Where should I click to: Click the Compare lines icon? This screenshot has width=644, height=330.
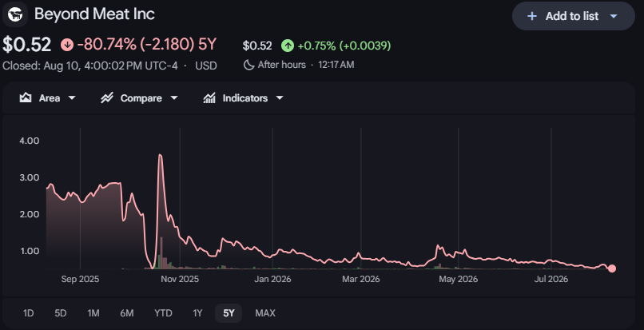tap(107, 98)
